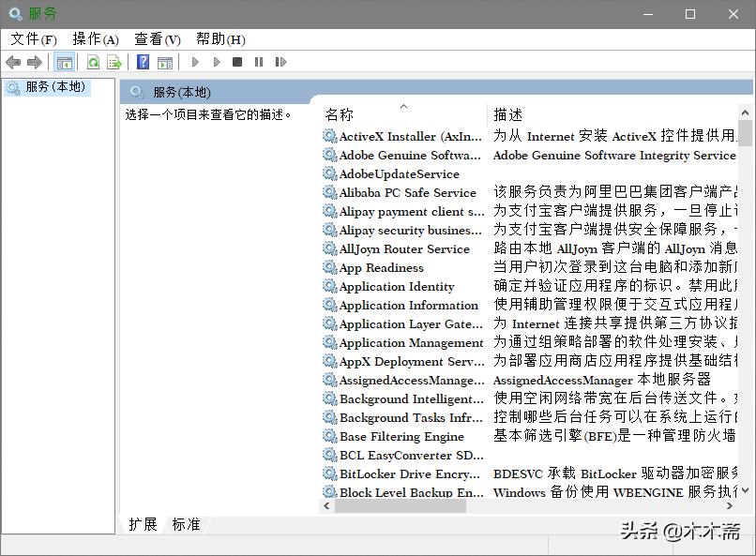Open Help via the question mark icon
Viewport: 756px width, 556px height.
tap(144, 62)
